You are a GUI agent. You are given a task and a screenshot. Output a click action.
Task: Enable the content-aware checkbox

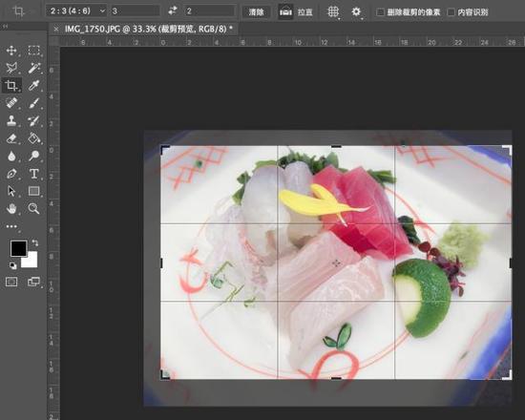451,12
